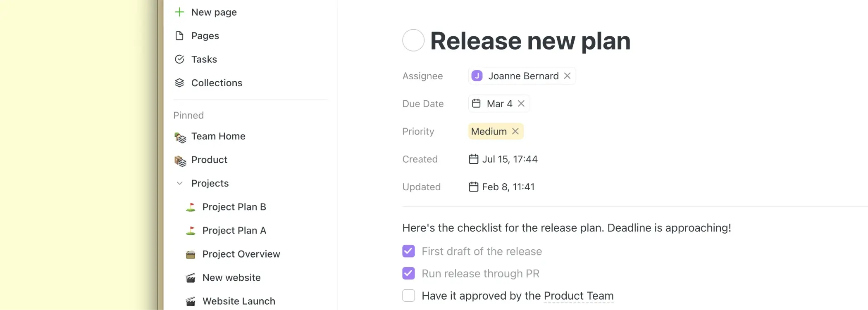Clear the Mar 4 due date
Viewport: 868px width, 310px height.
[521, 104]
